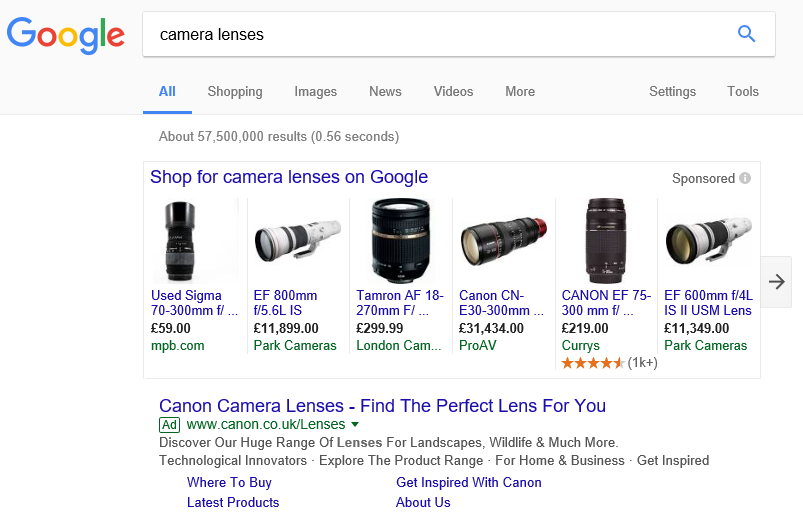Select the Canon CN-E30-300mm lens thumbnail

pos(503,241)
